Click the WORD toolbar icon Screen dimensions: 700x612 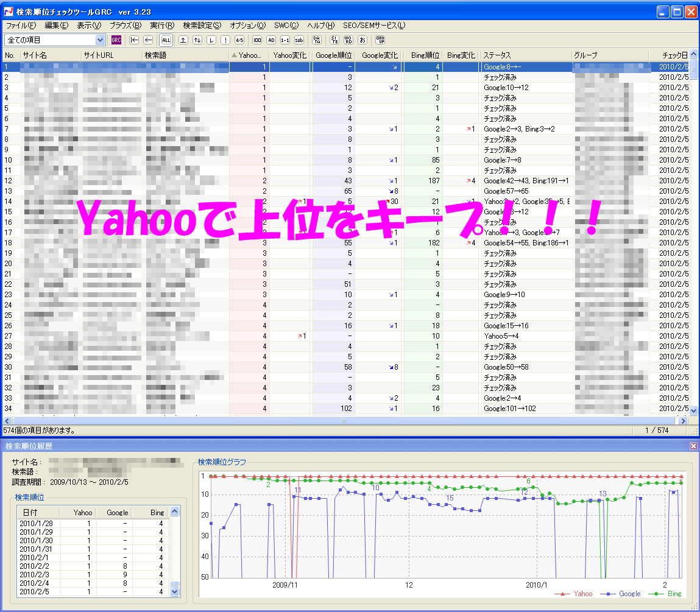(348, 40)
